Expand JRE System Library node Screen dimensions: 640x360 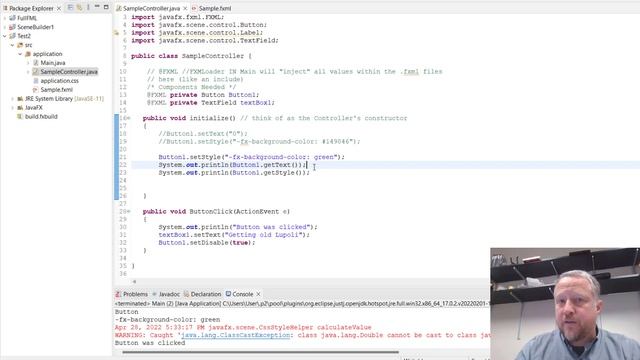(12, 99)
